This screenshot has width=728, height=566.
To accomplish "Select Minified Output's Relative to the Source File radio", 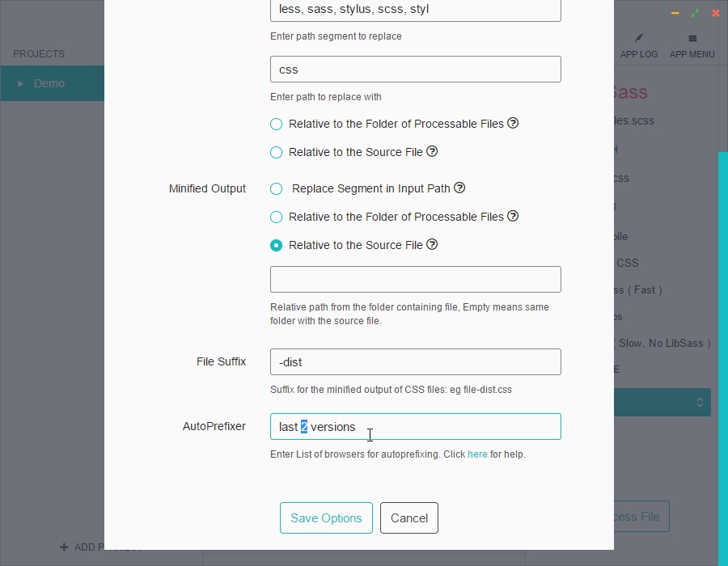I will click(277, 245).
